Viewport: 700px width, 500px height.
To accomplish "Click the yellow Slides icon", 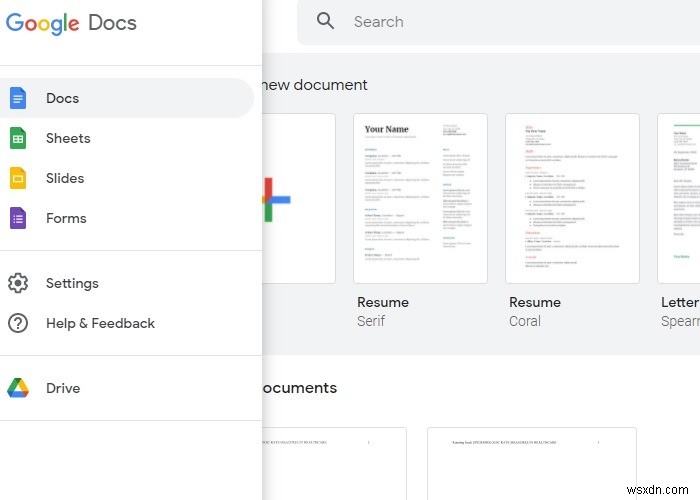I will click(18, 178).
